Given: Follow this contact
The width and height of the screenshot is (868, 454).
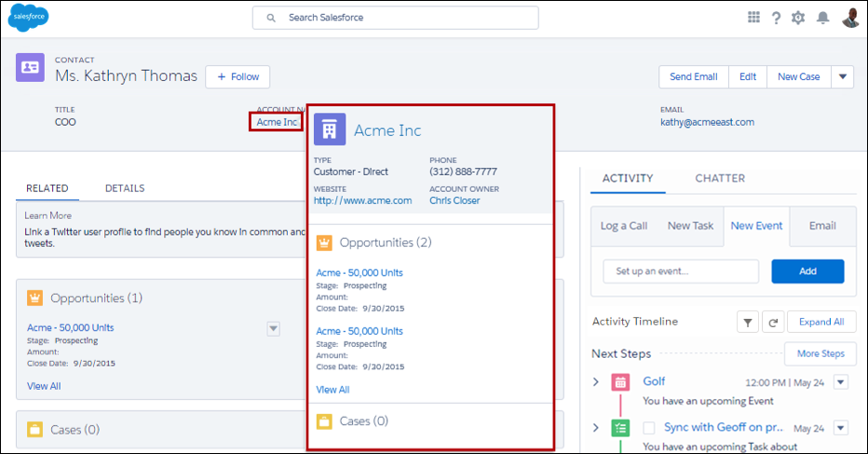Looking at the screenshot, I should 237,77.
